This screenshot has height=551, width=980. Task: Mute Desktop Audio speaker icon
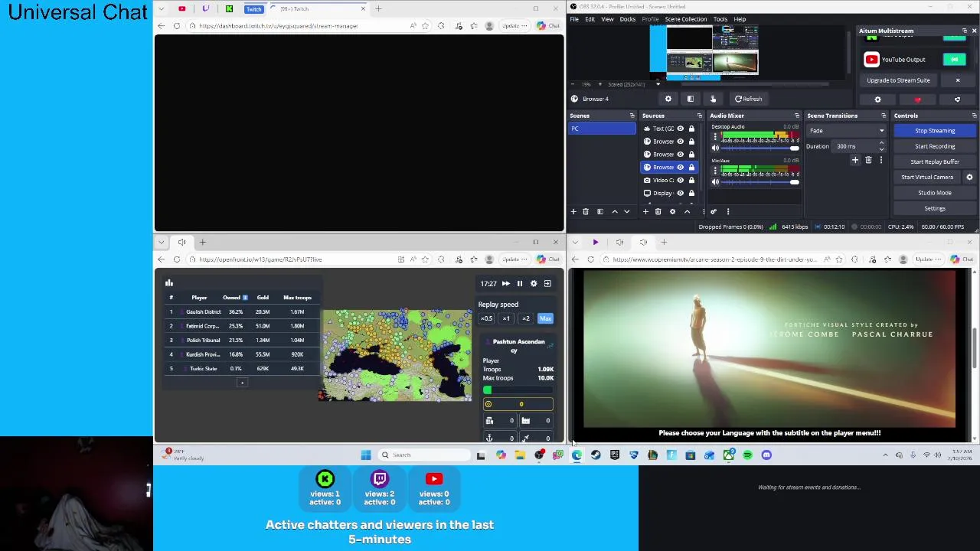pyautogui.click(x=715, y=148)
